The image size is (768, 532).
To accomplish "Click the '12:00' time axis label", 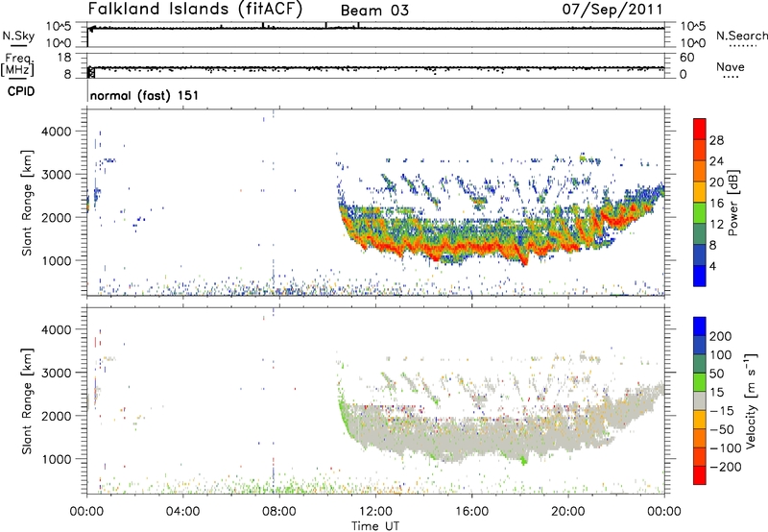I will point(375,512).
